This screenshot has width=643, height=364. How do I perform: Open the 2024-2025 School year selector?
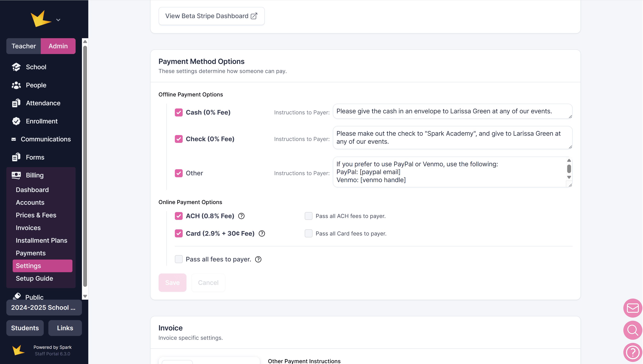coord(44,307)
